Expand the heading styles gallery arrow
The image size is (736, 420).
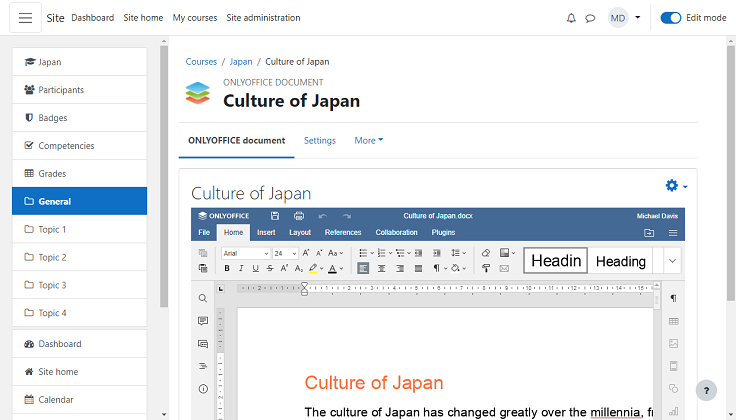(672, 261)
